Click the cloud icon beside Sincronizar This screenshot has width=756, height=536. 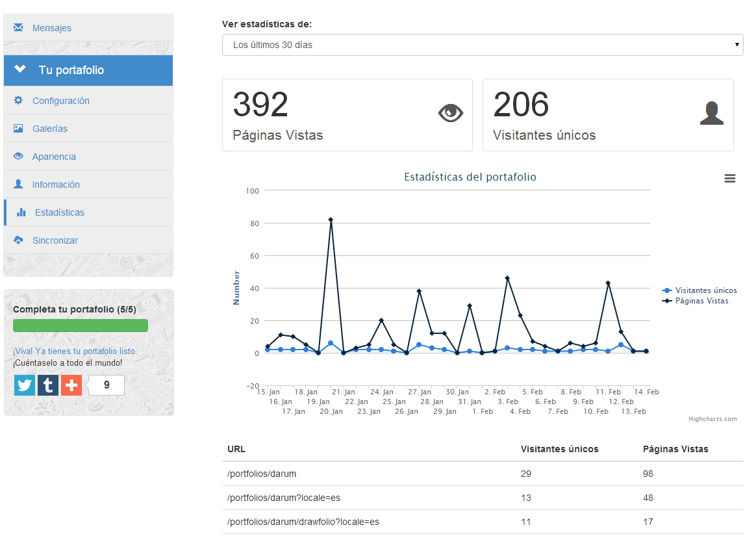coord(18,240)
